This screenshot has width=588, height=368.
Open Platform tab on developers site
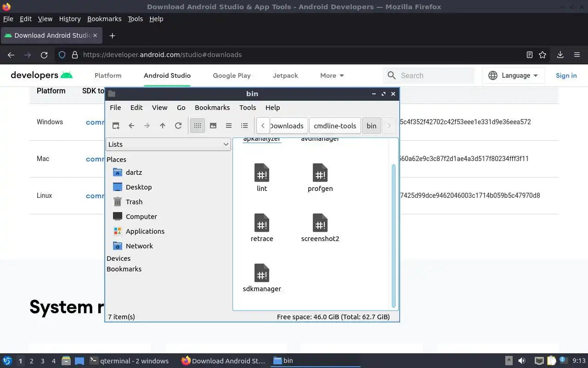click(x=108, y=75)
